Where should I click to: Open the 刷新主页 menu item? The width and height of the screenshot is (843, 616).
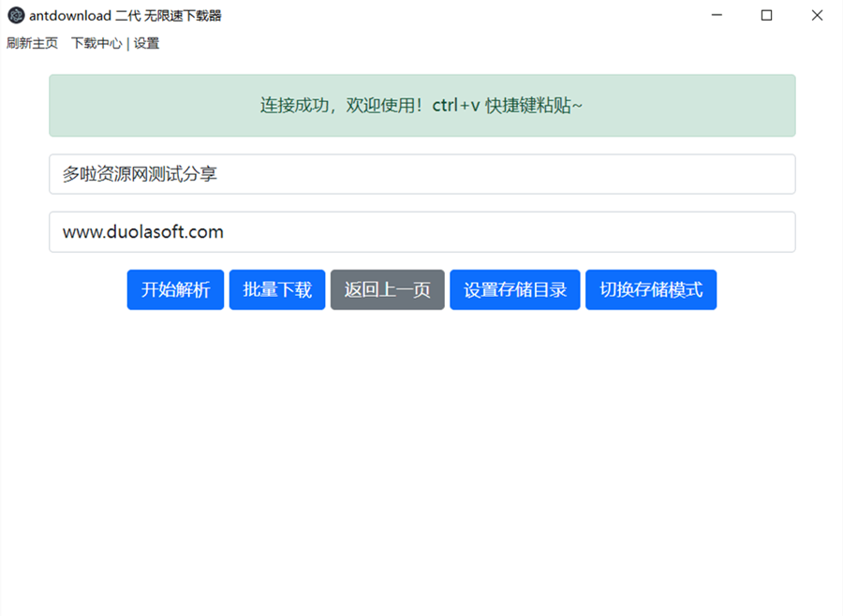tap(32, 43)
